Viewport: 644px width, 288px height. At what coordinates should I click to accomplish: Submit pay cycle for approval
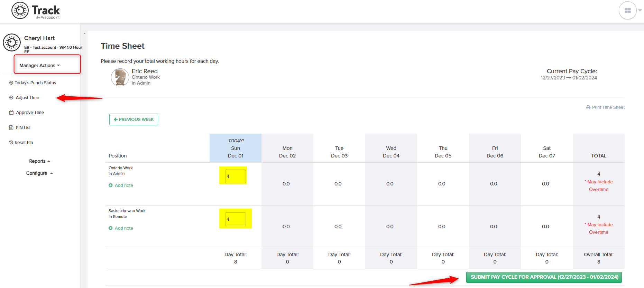[x=544, y=277]
